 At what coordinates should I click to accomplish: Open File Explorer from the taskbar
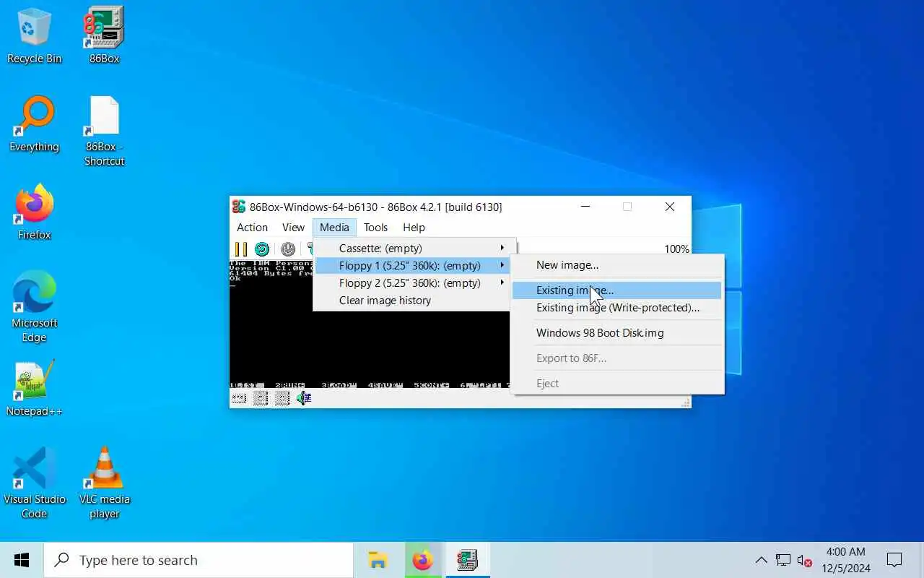coord(378,560)
